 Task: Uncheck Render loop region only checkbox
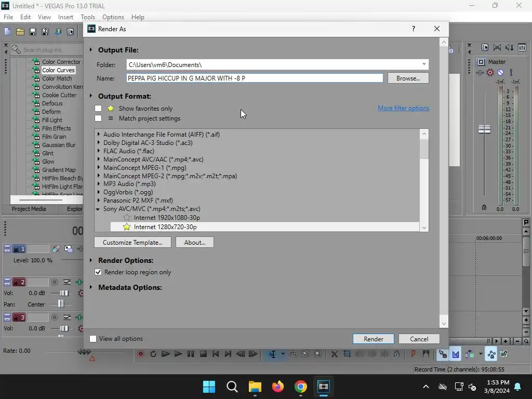tap(98, 272)
